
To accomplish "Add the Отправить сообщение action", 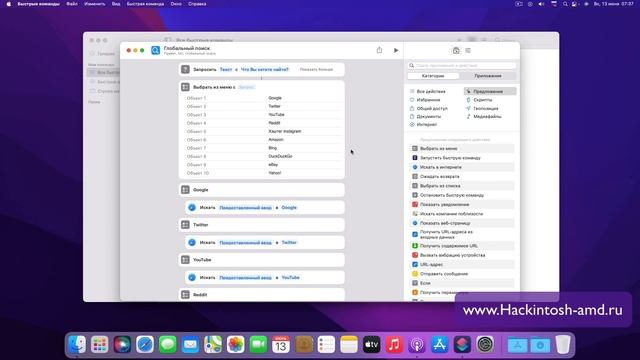I will tap(462, 274).
